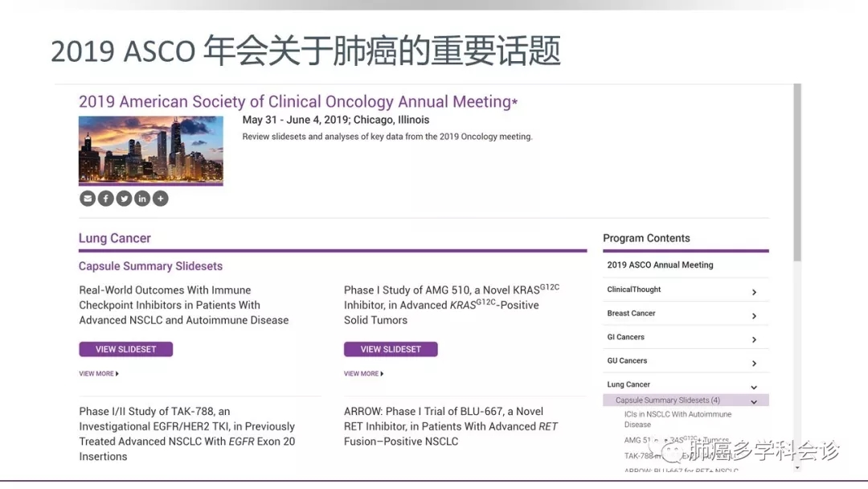Click View More under Real-World Outcomes
Image resolution: width=868 pixels, height=489 pixels.
pyautogui.click(x=98, y=374)
